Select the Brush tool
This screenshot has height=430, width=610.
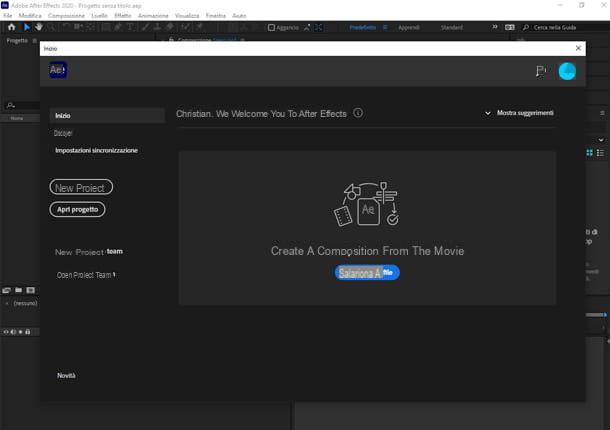click(x=145, y=27)
